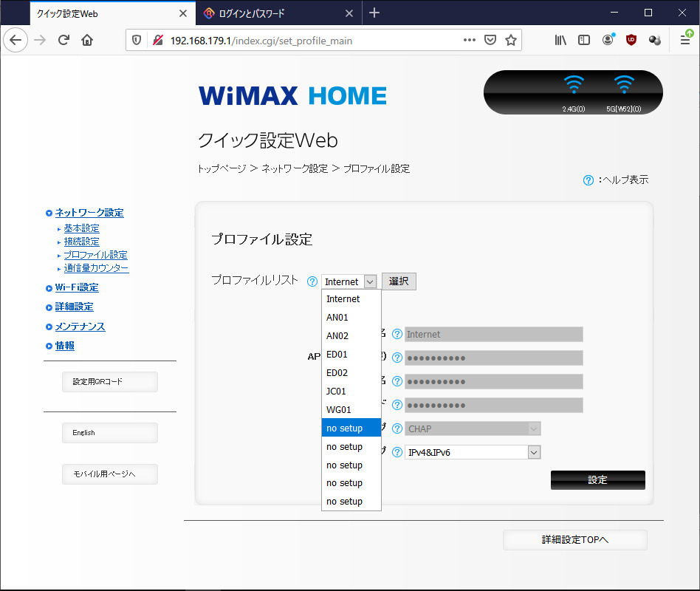Click help icon beside プロファイルリスト

(312, 281)
